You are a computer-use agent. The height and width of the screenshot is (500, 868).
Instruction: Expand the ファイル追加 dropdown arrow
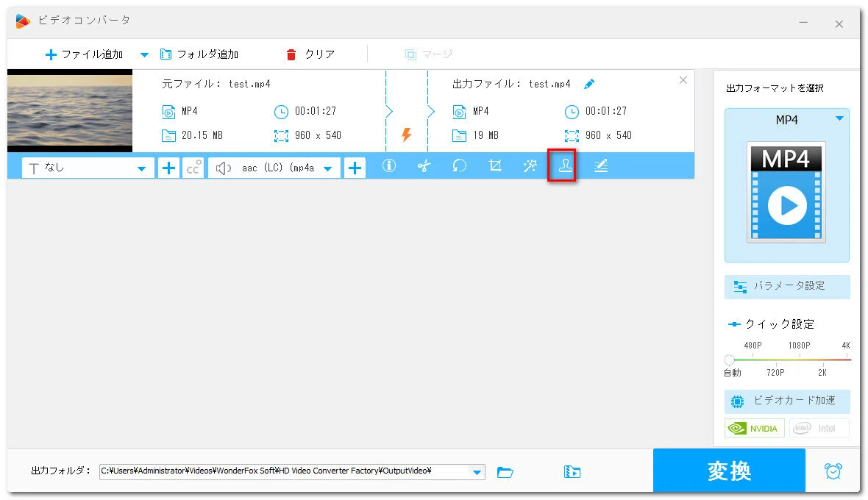144,54
